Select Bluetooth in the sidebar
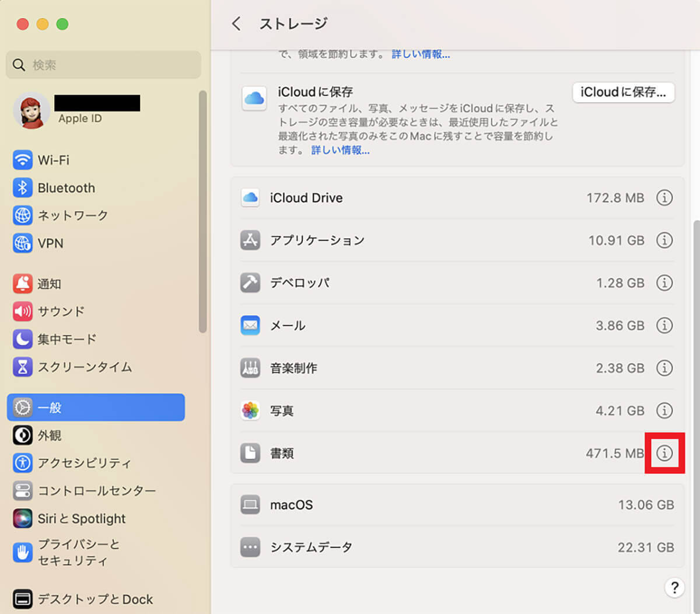Screen dimensions: 700x614 tap(66, 188)
